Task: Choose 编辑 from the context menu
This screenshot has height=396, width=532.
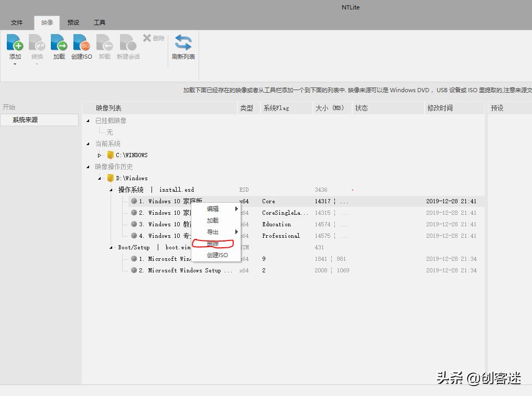Action: click(212, 208)
